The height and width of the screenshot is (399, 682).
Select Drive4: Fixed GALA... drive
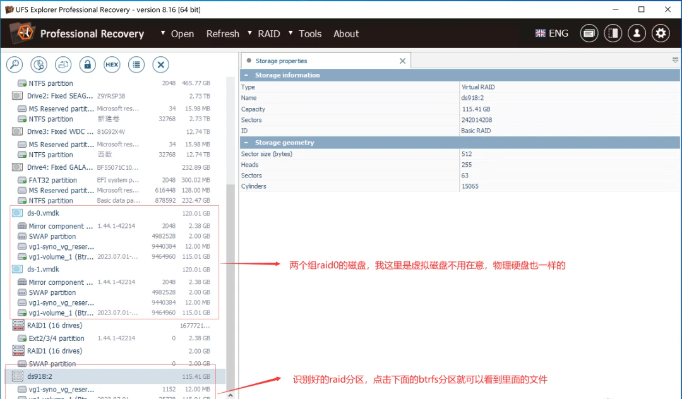click(x=111, y=167)
